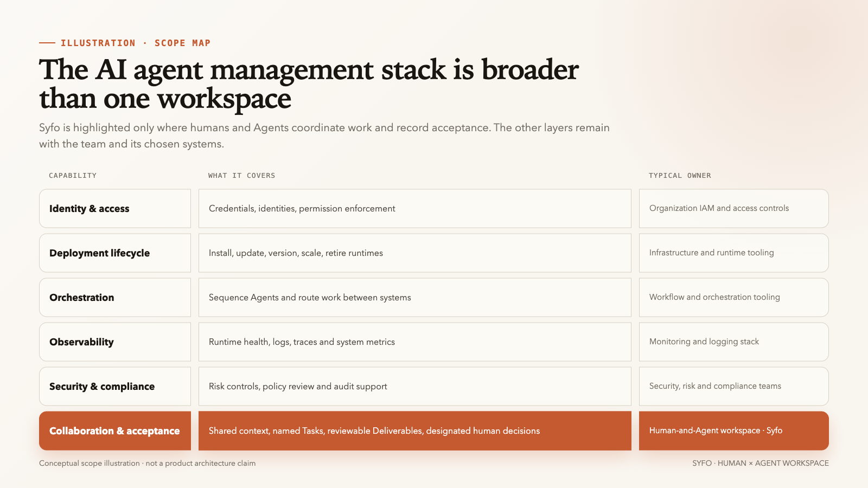Click 'SYFO · HUMAN × AGENT WORKSPACE' footer text
This screenshot has width=868, height=488.
(761, 463)
